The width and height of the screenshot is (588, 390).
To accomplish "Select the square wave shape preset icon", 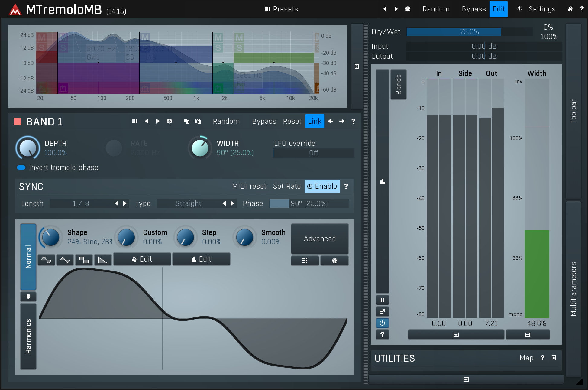I will click(x=84, y=260).
